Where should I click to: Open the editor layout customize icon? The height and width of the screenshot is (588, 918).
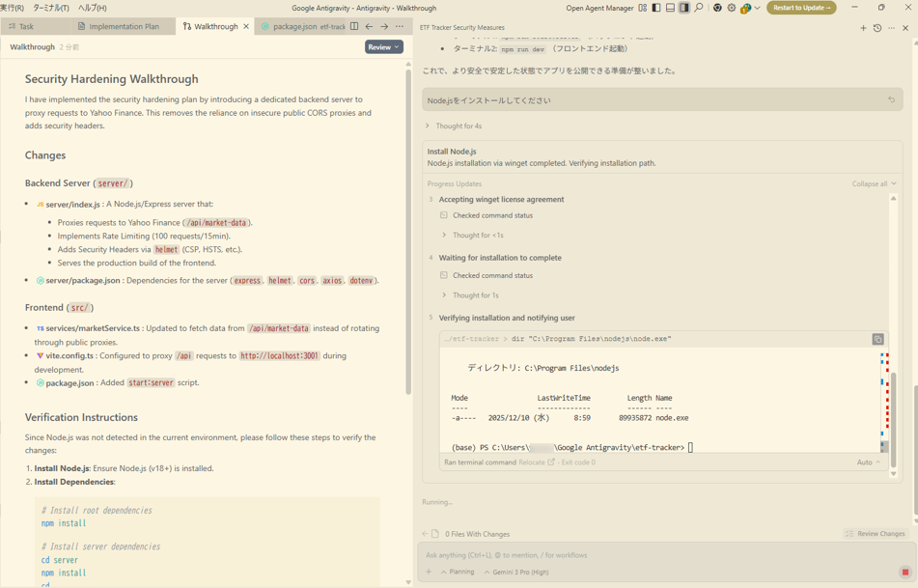[x=643, y=8]
